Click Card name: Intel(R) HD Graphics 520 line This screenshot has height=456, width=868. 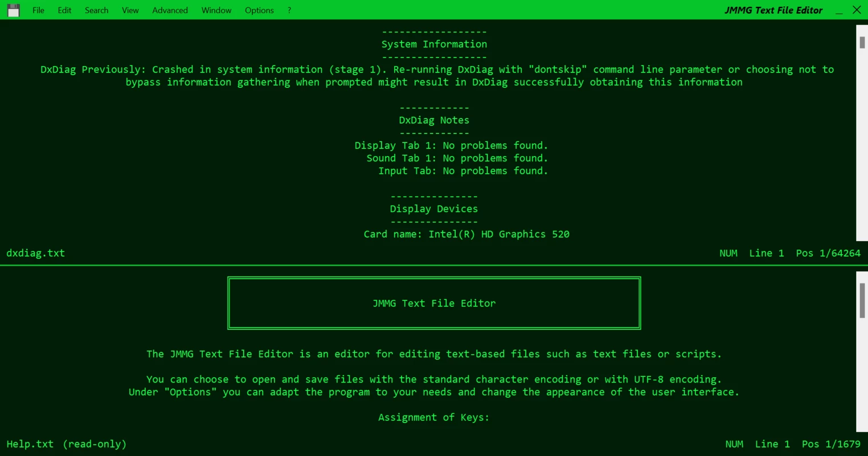466,234
